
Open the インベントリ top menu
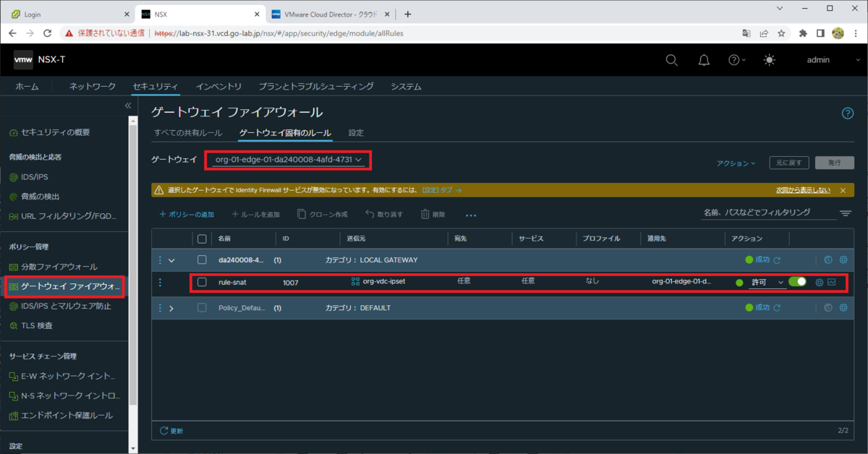pos(218,87)
